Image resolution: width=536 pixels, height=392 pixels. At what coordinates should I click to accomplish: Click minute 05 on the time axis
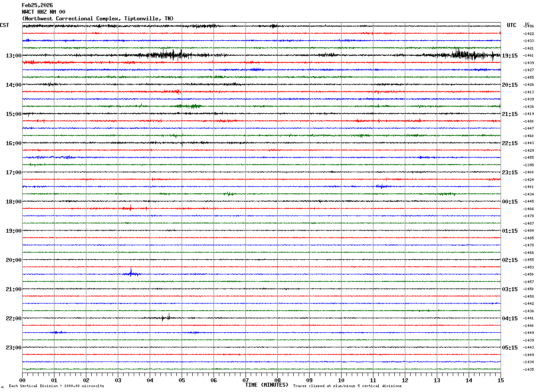182,380
